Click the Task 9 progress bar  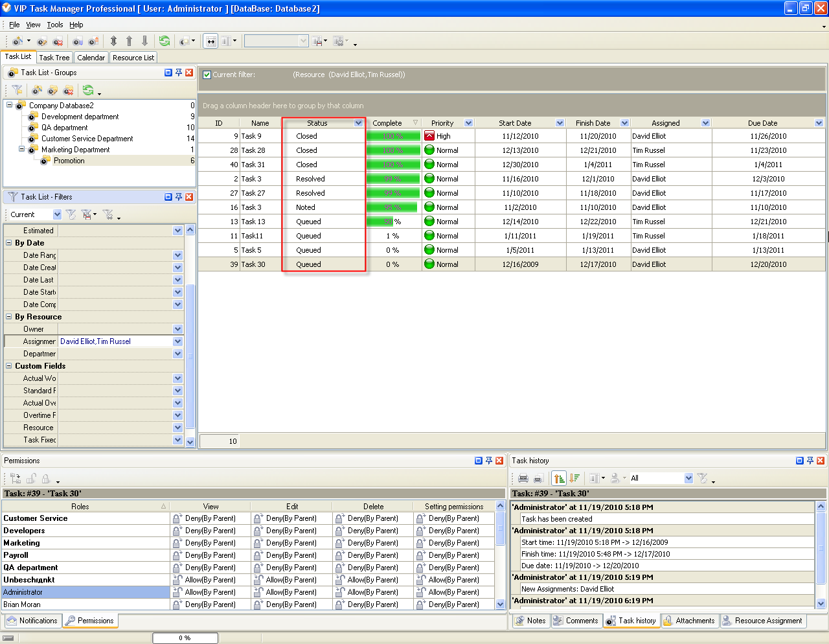coord(393,136)
